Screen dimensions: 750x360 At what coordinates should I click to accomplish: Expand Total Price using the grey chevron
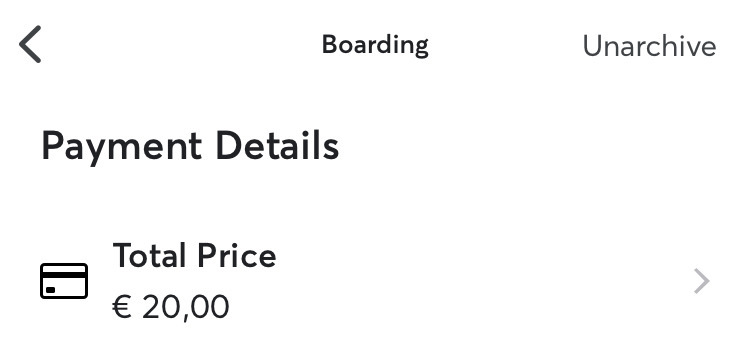(701, 281)
